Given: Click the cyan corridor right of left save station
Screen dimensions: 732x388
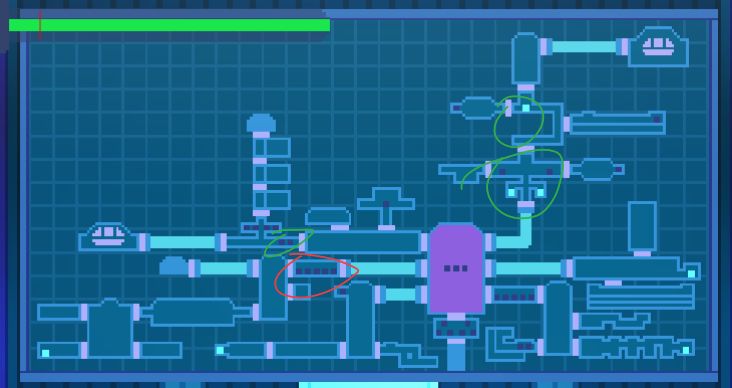Looking at the screenshot, I should click(x=183, y=242).
